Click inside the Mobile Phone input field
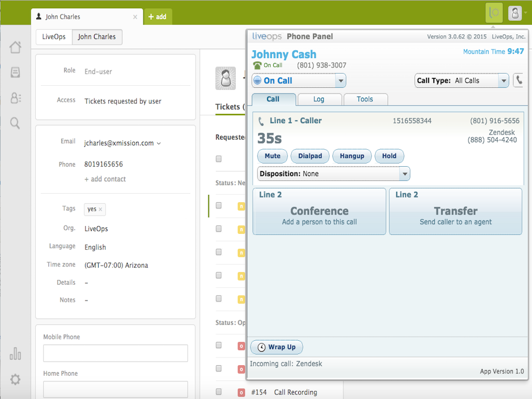Image resolution: width=532 pixels, height=399 pixels. 115,353
